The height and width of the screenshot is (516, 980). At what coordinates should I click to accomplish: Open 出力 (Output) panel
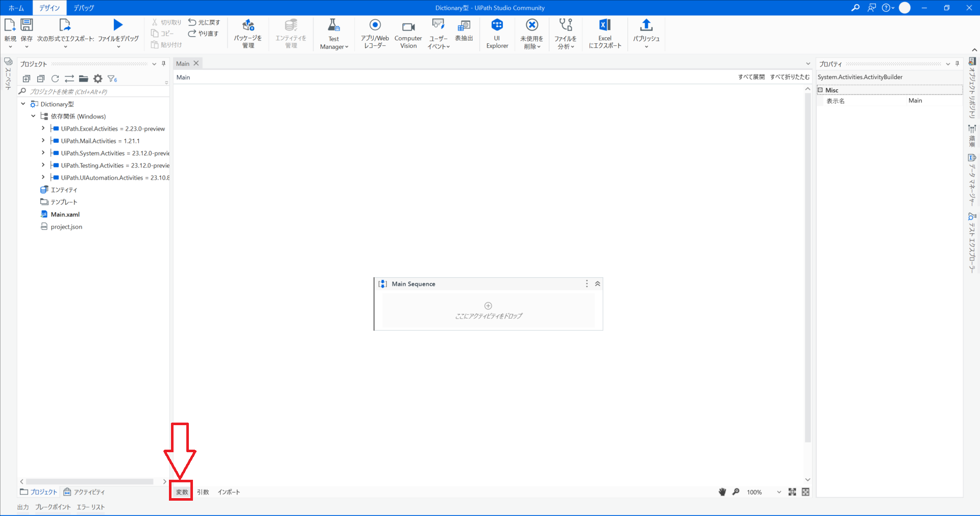pyautogui.click(x=23, y=507)
